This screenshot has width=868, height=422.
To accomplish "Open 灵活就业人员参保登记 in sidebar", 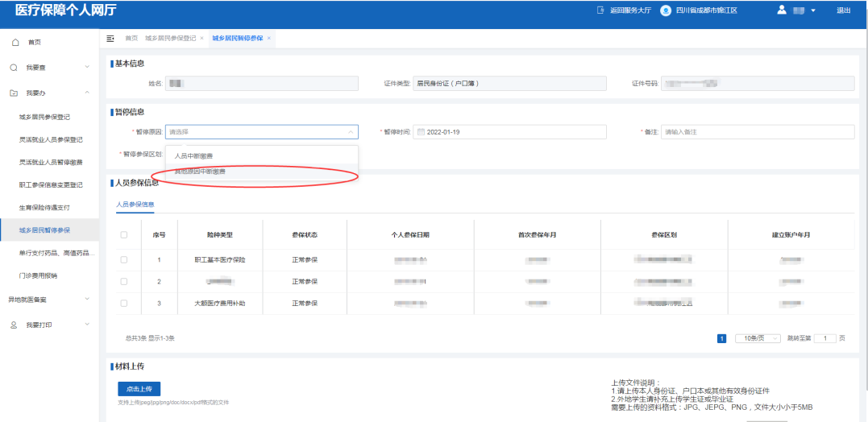I will 49,140.
